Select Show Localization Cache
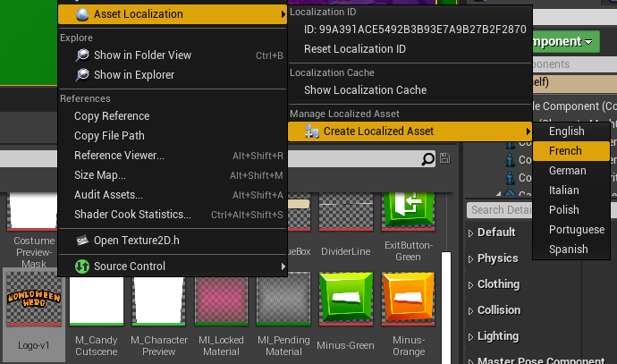617x364 pixels. 410,90
